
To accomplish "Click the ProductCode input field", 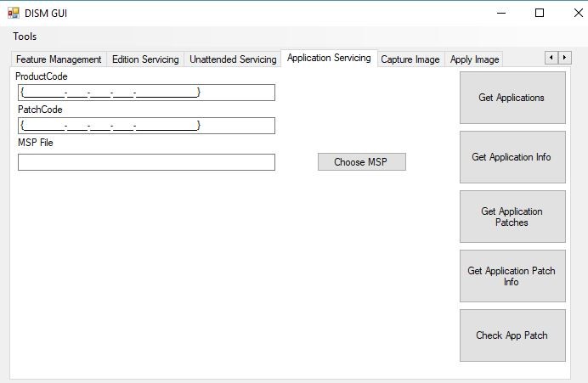I will [146, 93].
